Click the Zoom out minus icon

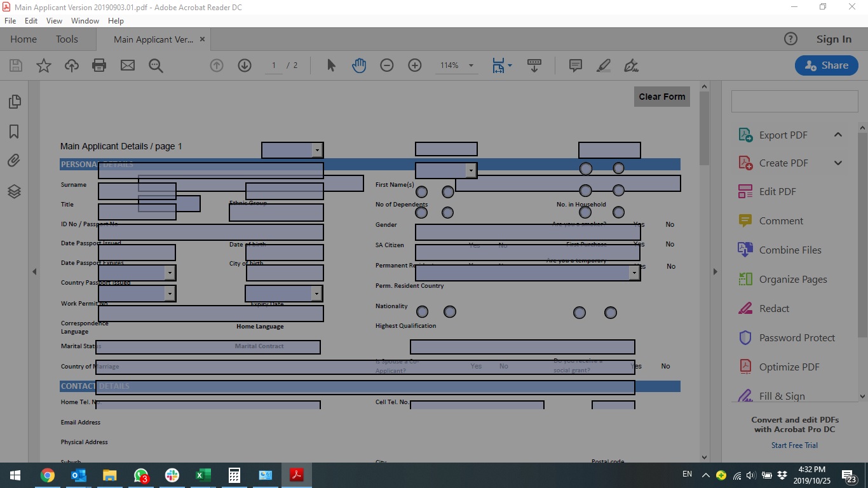click(386, 65)
